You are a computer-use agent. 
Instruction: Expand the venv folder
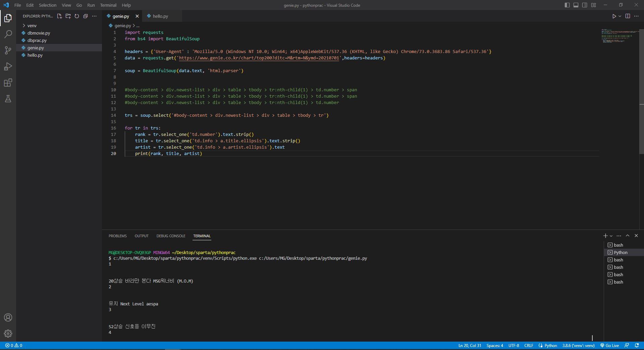point(32,26)
